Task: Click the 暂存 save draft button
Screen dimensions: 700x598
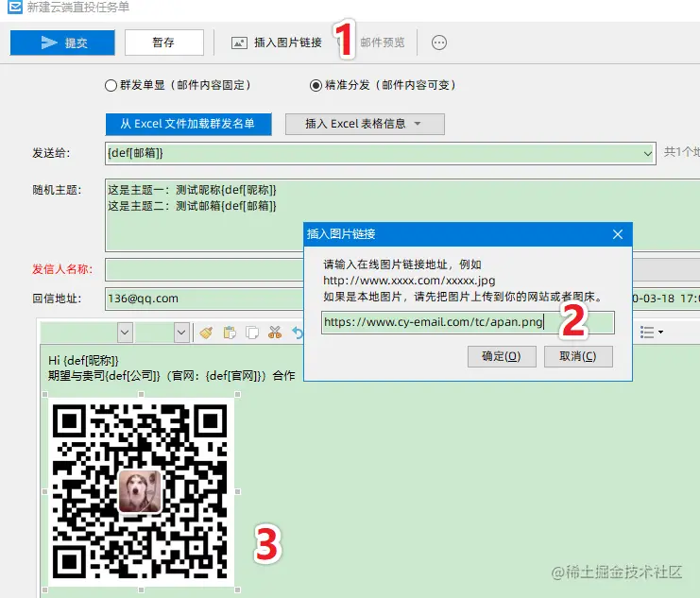Action: click(163, 43)
